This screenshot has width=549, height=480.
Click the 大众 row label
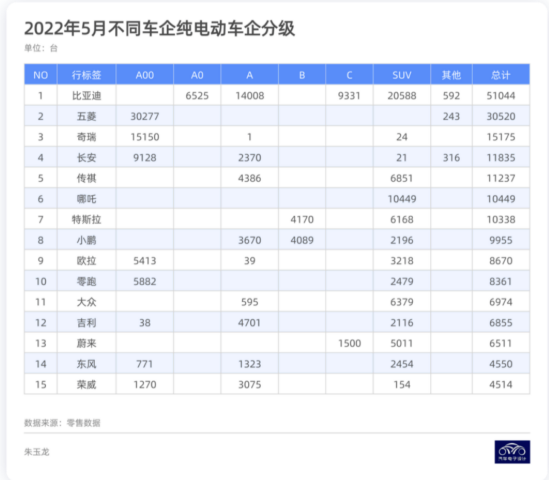click(x=86, y=302)
